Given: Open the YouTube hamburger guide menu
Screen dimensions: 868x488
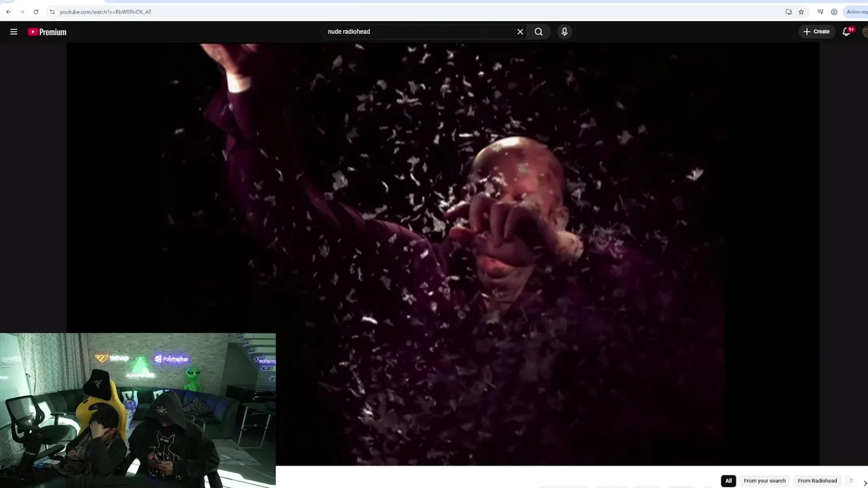Looking at the screenshot, I should pos(14,32).
